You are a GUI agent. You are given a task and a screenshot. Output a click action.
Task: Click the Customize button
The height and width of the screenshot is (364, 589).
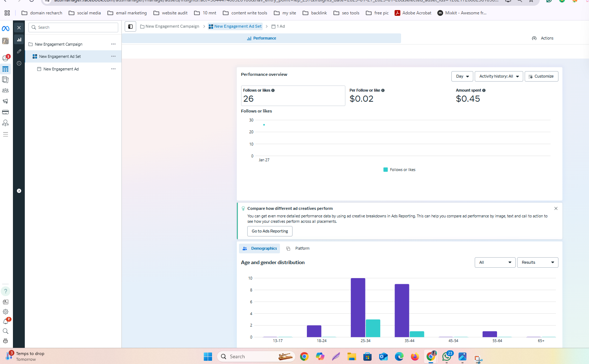coord(541,76)
